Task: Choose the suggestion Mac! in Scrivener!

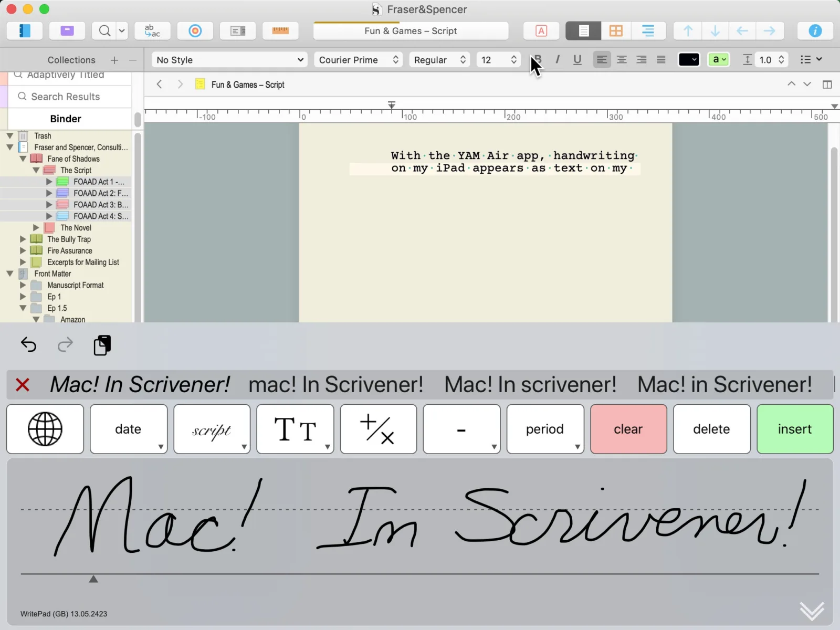Action: pos(724,384)
